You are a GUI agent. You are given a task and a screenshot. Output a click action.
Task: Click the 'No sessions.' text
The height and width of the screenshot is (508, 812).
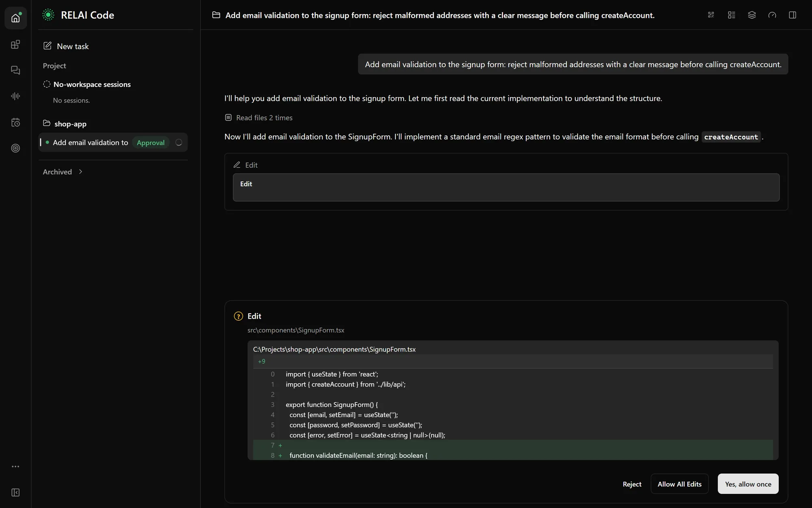click(71, 100)
